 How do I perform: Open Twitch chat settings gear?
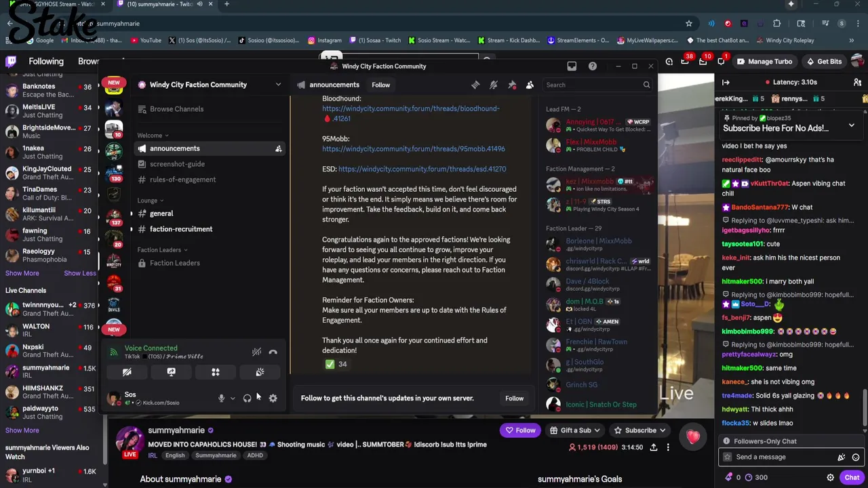click(x=830, y=477)
